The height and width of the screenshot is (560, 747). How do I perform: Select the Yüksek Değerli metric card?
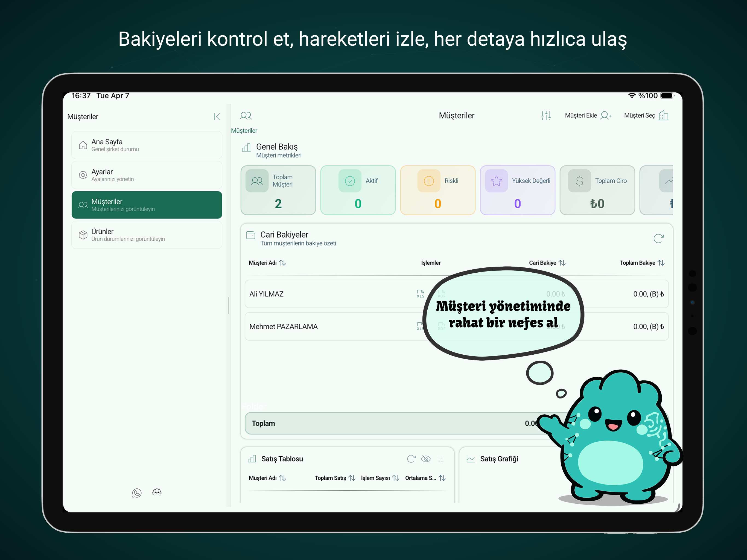(x=517, y=190)
